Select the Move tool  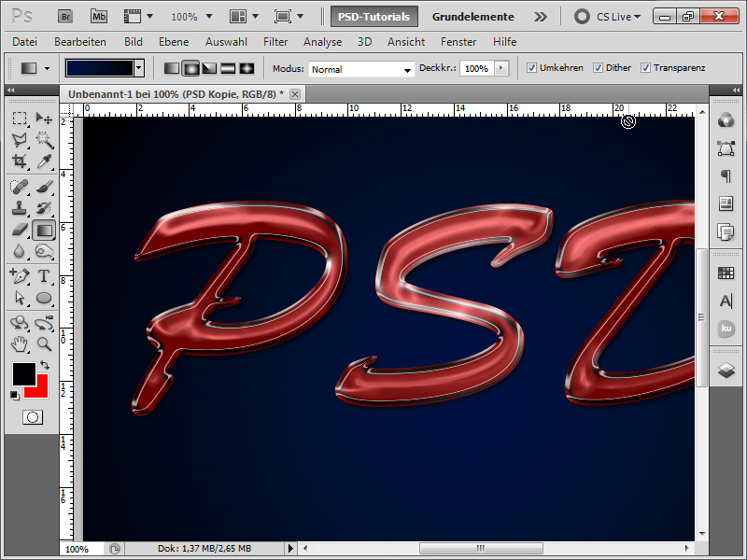pos(44,118)
